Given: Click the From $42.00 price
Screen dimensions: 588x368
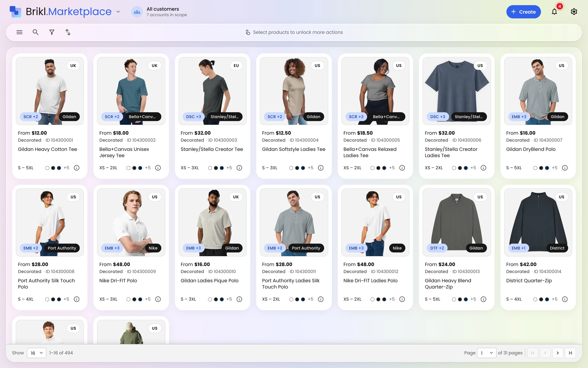Looking at the screenshot, I should (521, 264).
